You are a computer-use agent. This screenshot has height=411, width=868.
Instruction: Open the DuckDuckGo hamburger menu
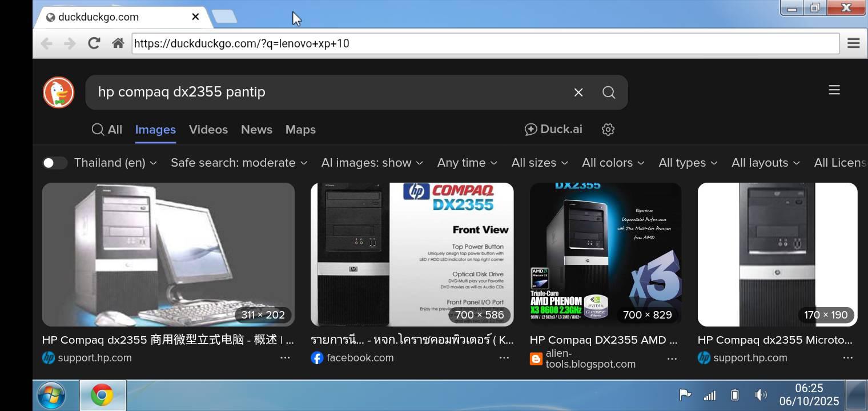[x=834, y=90]
